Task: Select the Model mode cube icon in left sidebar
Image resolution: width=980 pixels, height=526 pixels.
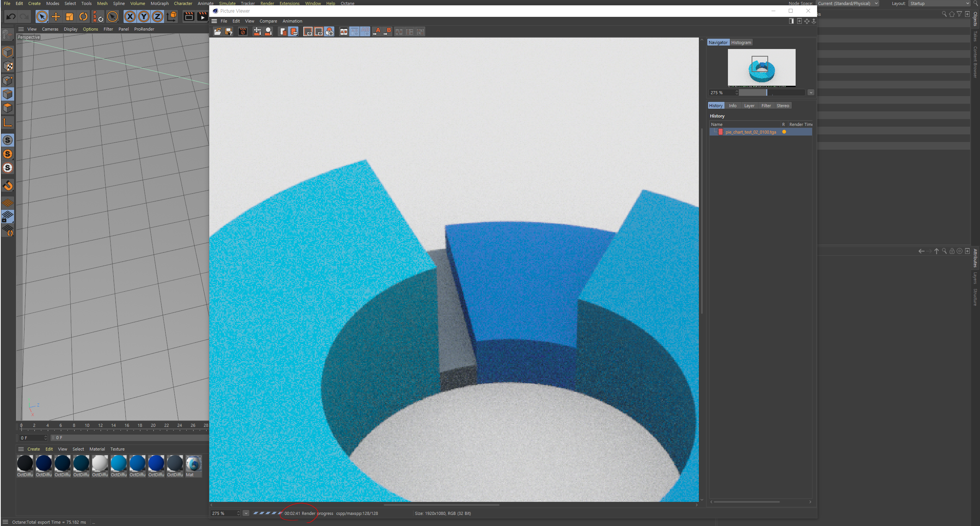Action: [8, 52]
